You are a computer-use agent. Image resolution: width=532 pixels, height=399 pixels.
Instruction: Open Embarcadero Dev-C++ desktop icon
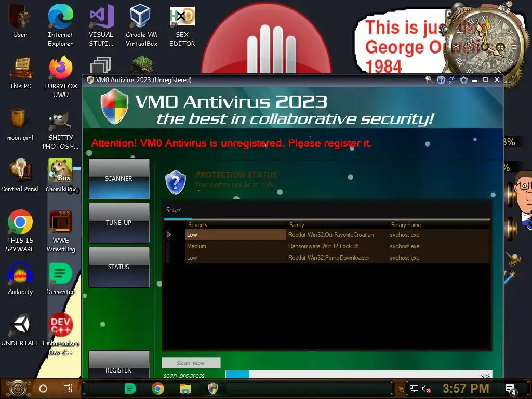click(61, 334)
